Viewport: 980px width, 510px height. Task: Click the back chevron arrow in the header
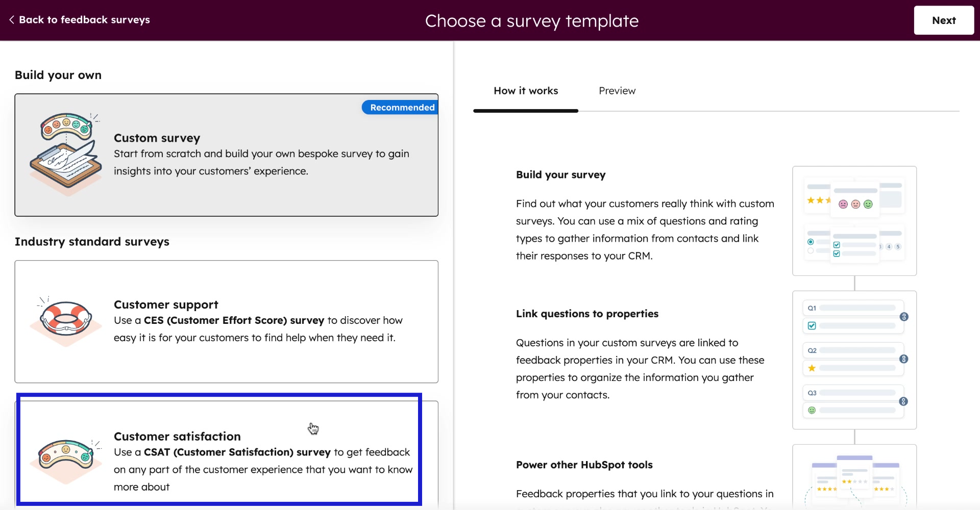click(11, 20)
